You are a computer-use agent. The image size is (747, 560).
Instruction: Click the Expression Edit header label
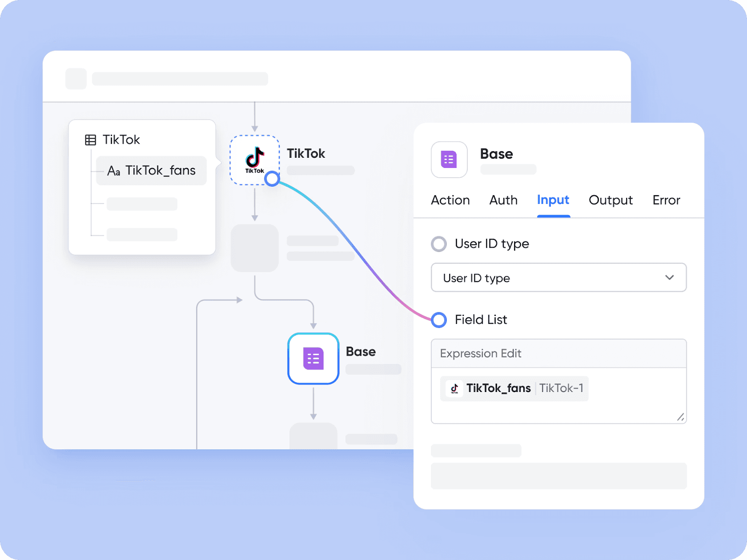tap(480, 353)
